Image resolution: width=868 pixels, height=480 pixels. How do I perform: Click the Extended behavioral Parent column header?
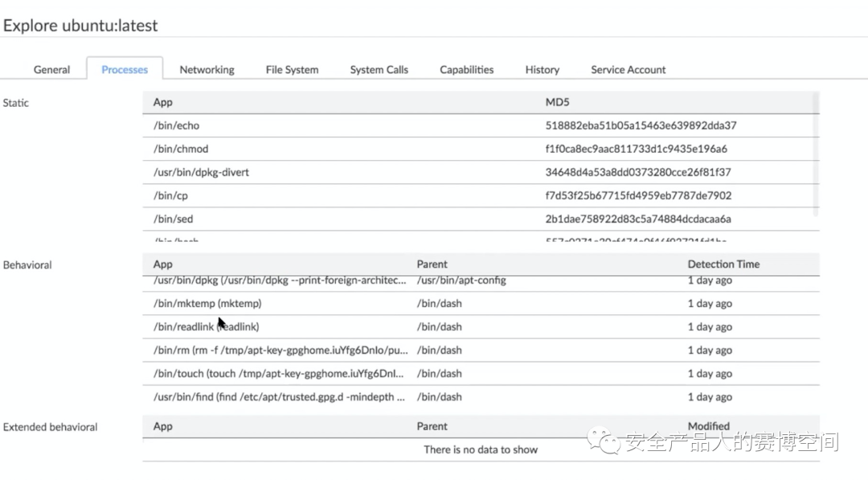pos(432,426)
